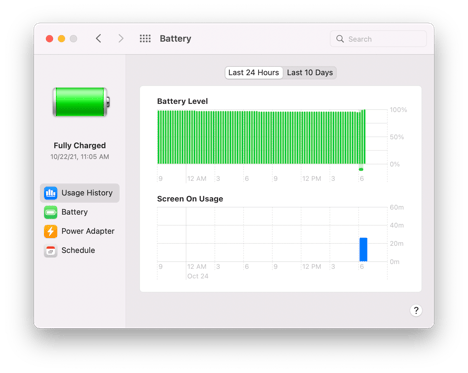Click the green Battery Level chart bars
The image size is (468, 373).
tap(261, 137)
